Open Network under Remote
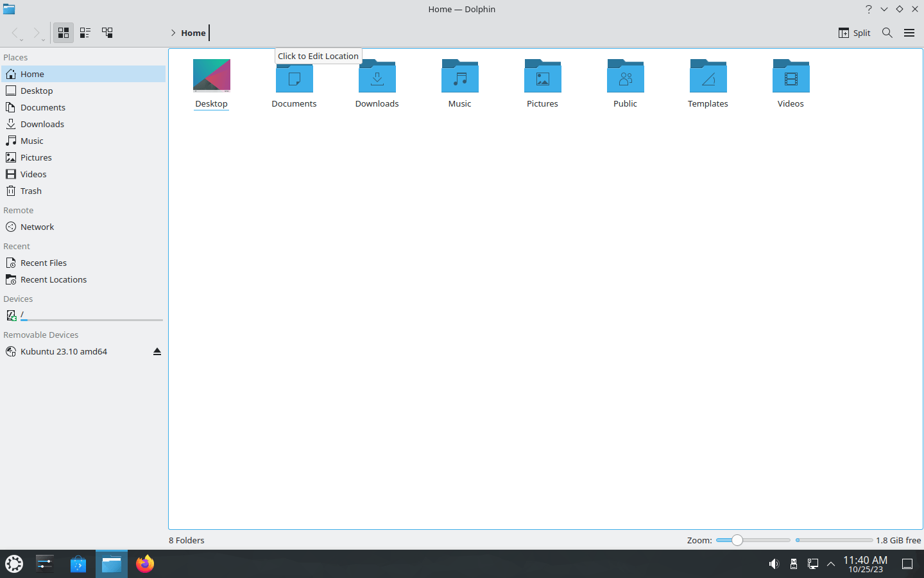The image size is (924, 578). point(83,227)
